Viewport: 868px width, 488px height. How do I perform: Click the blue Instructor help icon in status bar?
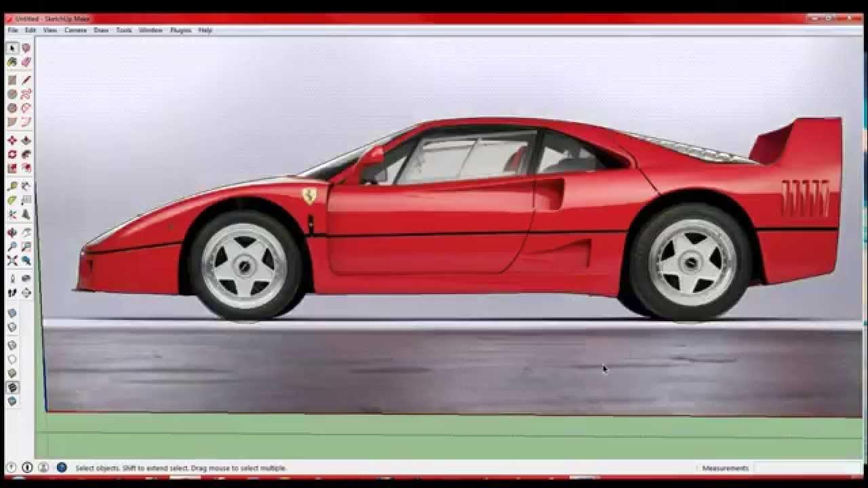coord(62,468)
